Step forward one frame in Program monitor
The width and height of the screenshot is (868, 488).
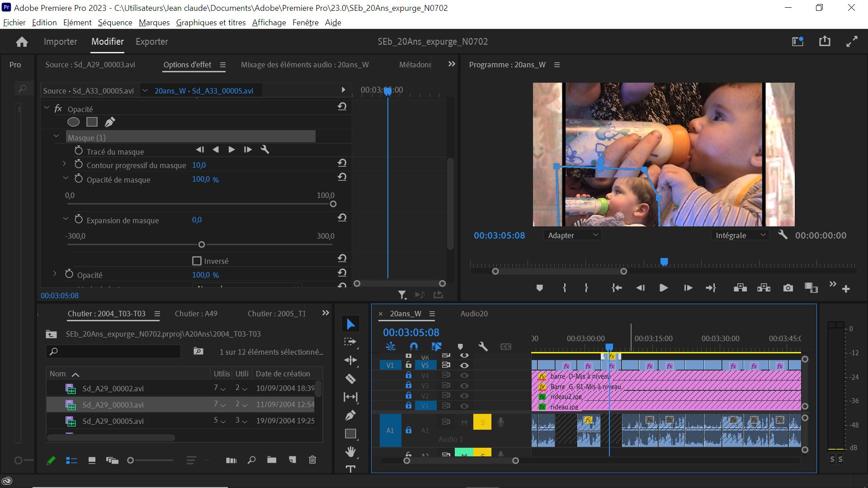(x=688, y=288)
